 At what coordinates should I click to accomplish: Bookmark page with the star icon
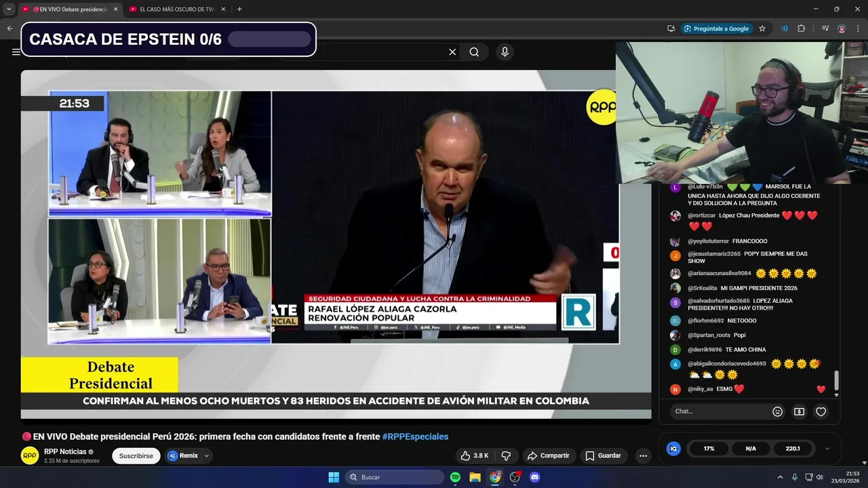(x=762, y=28)
